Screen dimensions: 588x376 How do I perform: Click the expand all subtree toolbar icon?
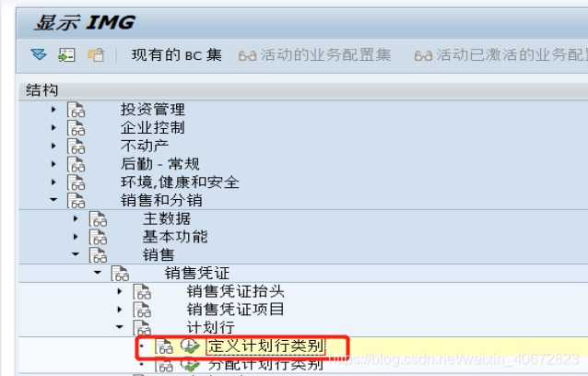(39, 54)
